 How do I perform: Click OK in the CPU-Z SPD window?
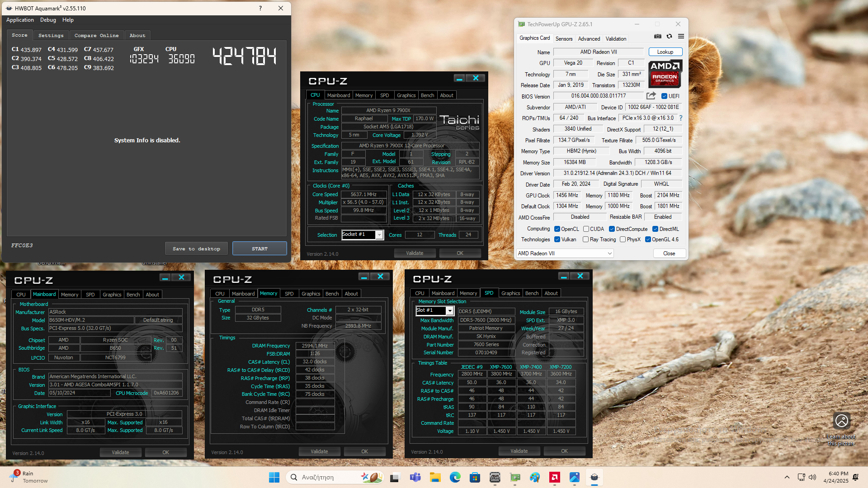point(564,451)
